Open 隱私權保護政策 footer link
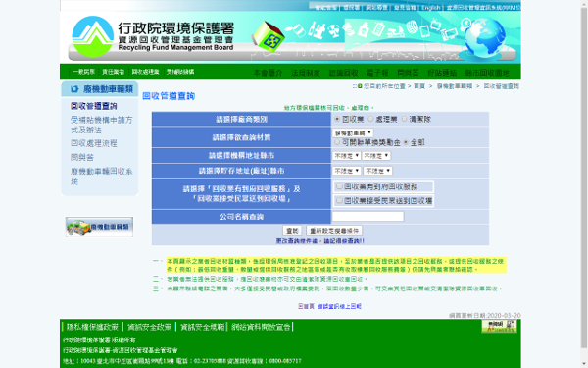The height and width of the screenshot is (368, 588). (x=92, y=327)
